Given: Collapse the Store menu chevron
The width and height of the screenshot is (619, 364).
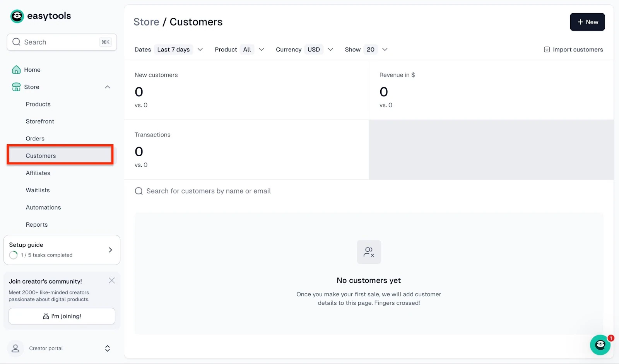Looking at the screenshot, I should 108,87.
